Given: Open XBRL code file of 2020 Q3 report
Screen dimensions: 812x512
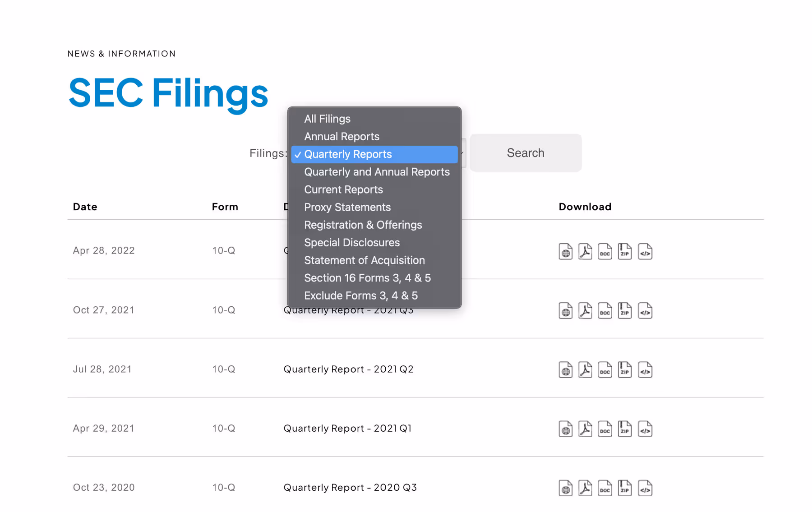Looking at the screenshot, I should tap(645, 488).
